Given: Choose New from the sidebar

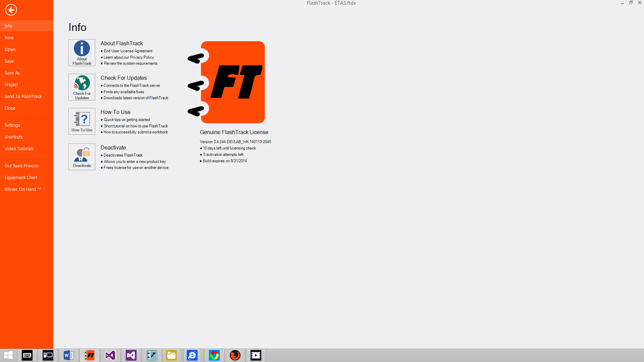Looking at the screenshot, I should [x=26, y=38].
